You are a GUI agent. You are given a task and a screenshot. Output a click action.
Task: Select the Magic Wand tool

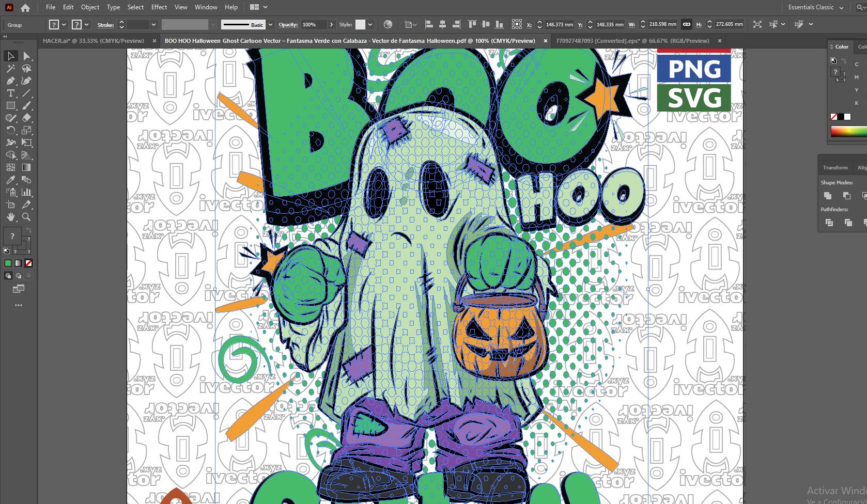[x=10, y=68]
